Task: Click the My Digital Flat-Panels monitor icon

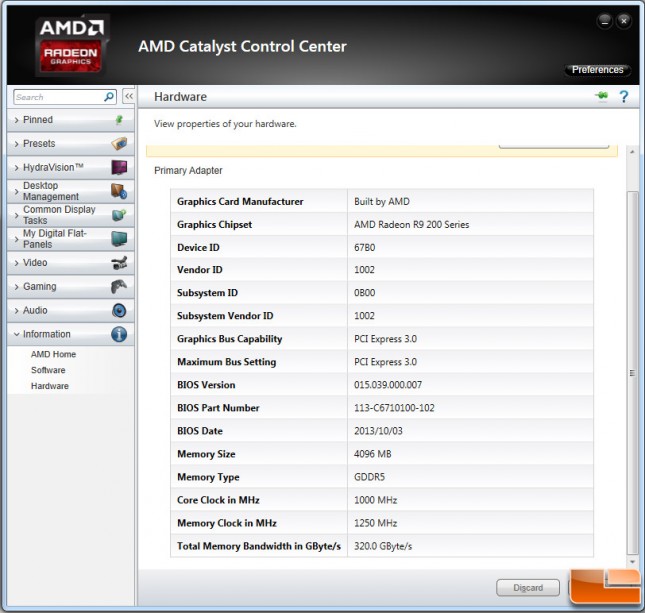Action: point(119,239)
